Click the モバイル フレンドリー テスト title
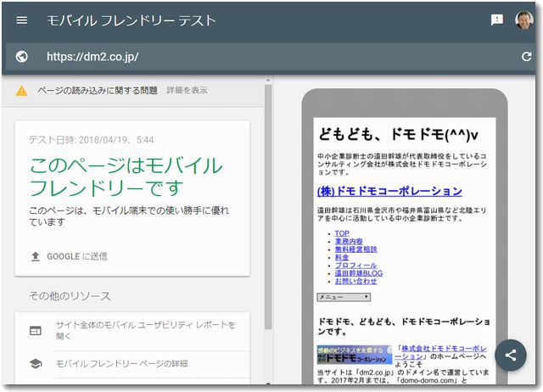 (x=132, y=20)
